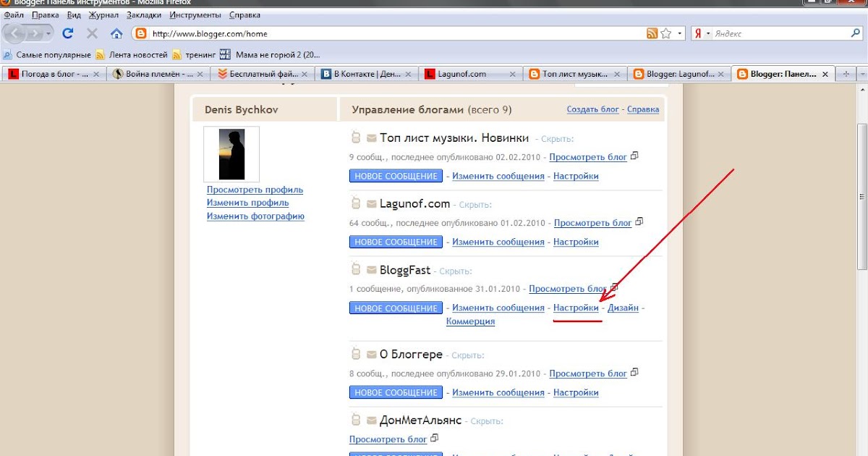
Task: Click the envelope icon next to BloggFast
Action: [371, 271]
